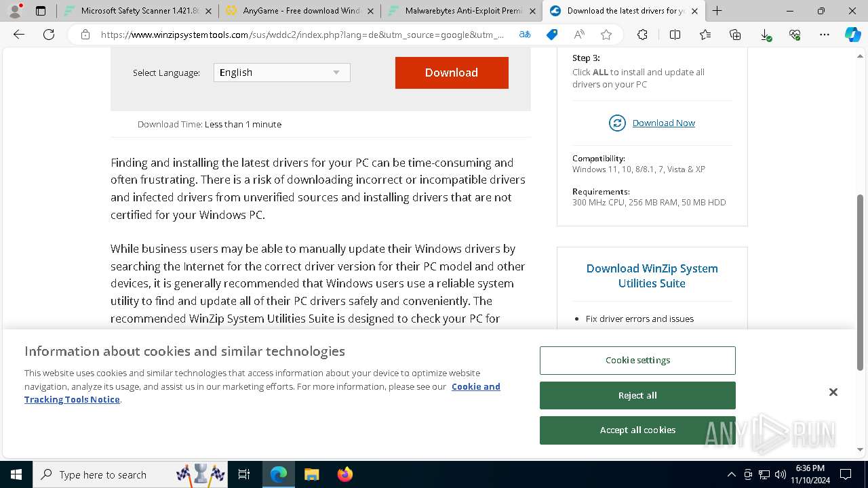Open Task View on the taskbar
The image size is (868, 488).
[244, 474]
